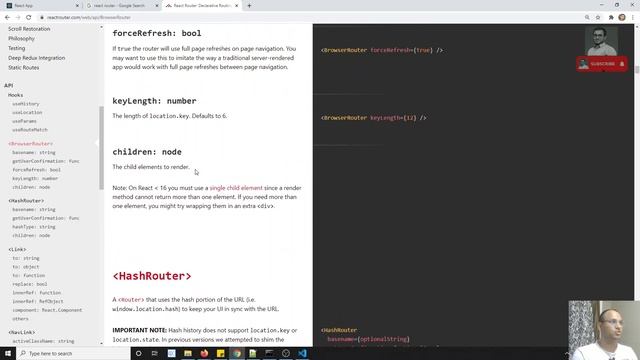This screenshot has height=360, width=640.
Task: Jump to to: object under Link
Action: [x=26, y=267]
